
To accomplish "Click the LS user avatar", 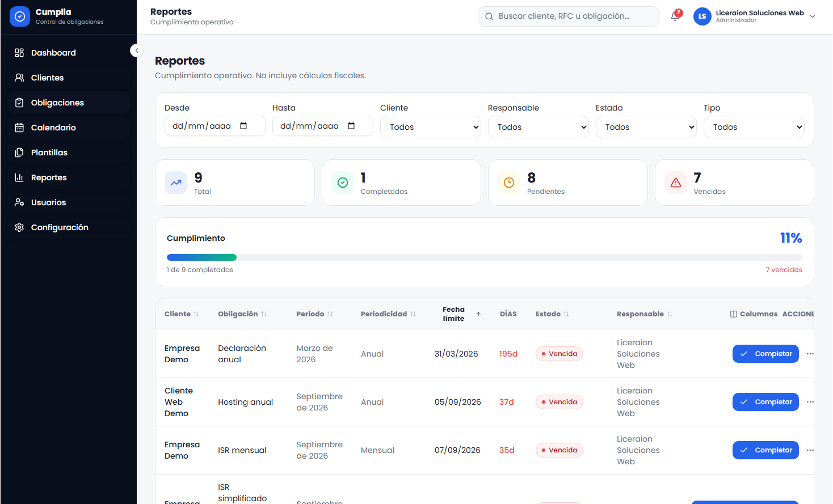I will coord(702,16).
